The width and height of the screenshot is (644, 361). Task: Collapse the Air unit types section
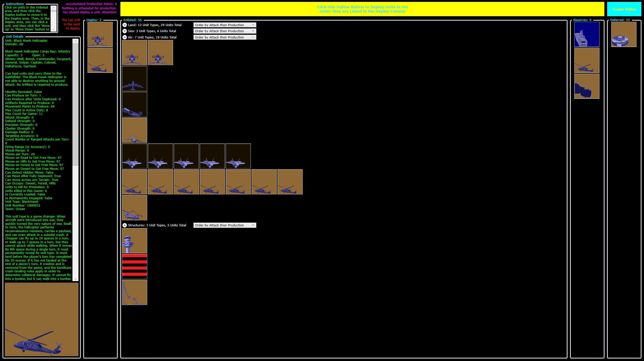tap(125, 37)
